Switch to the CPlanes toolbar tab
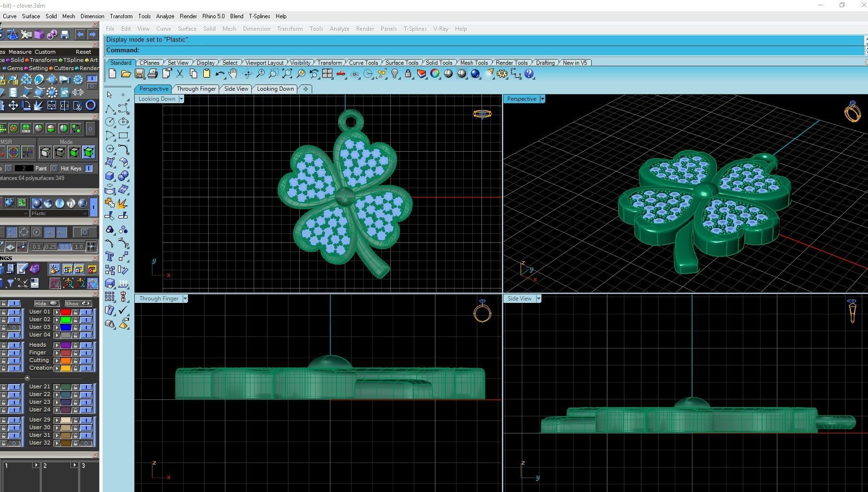868x492 pixels. 149,63
